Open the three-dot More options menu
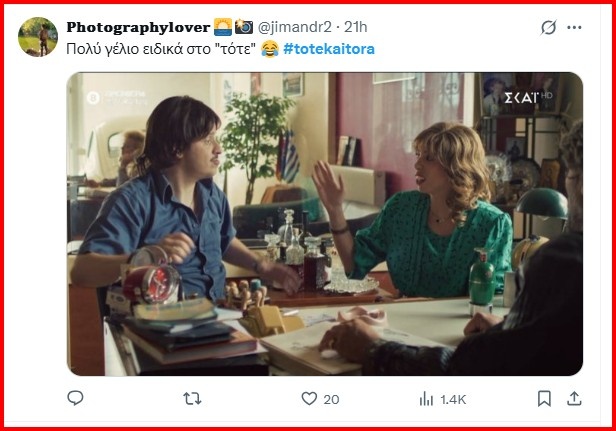 coord(574,28)
